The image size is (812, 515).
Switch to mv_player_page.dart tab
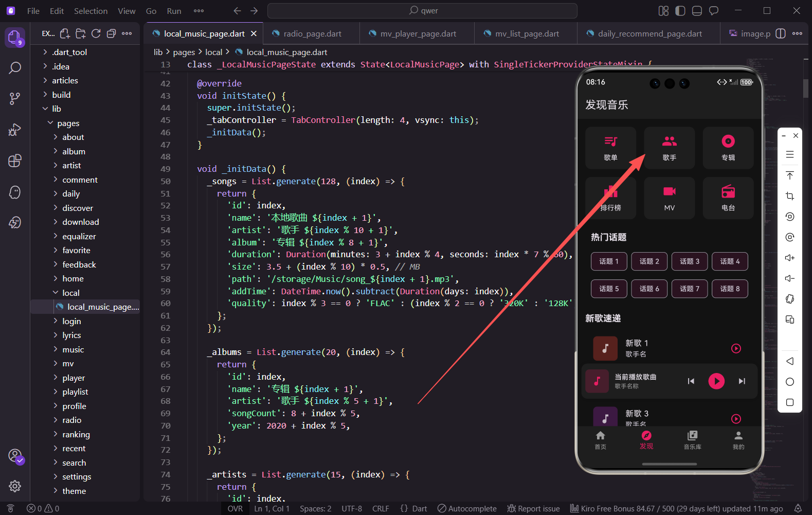[417, 33]
